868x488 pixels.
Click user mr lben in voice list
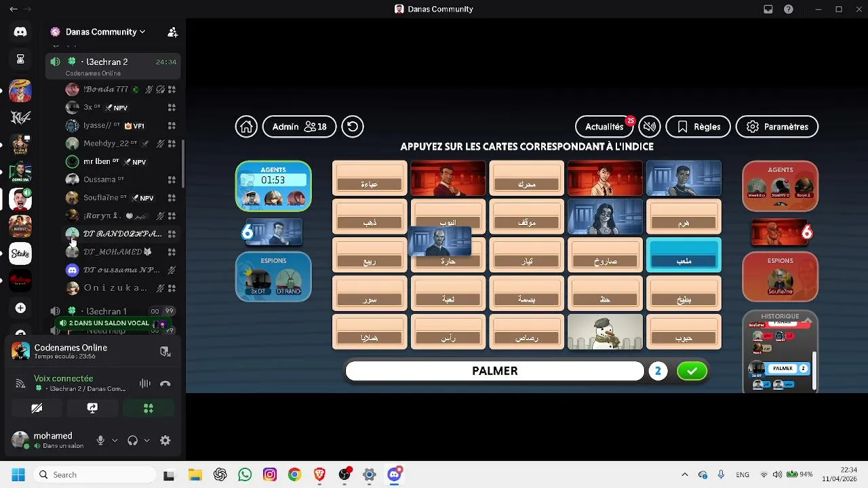(113, 162)
